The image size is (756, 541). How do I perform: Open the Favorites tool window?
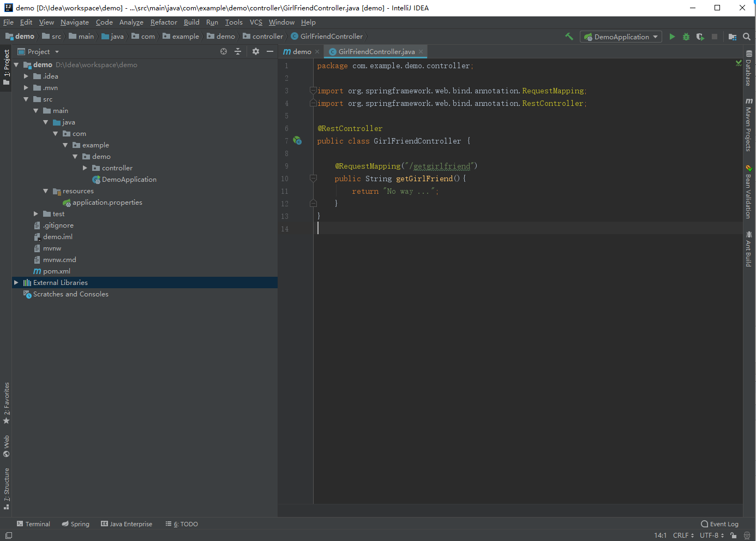7,403
